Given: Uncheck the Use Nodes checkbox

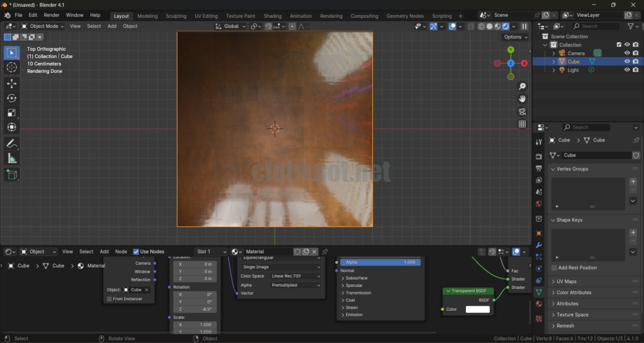Looking at the screenshot, I should click(x=136, y=252).
